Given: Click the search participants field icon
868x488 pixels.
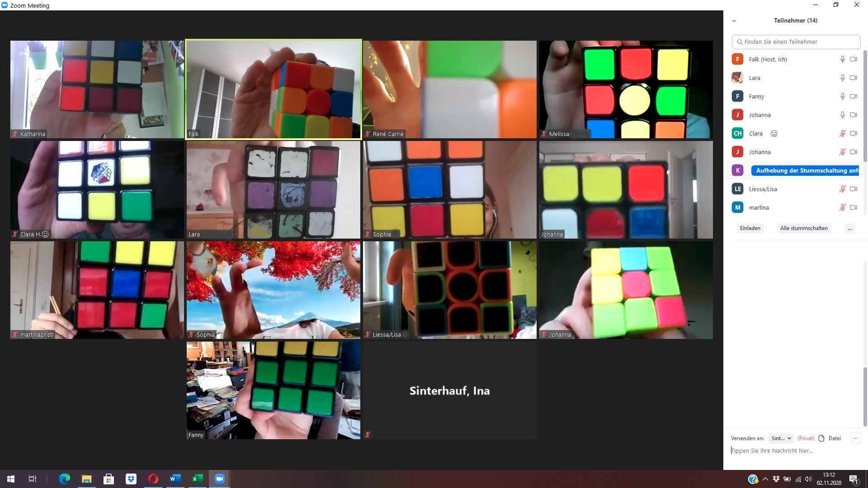Looking at the screenshot, I should pyautogui.click(x=741, y=42).
